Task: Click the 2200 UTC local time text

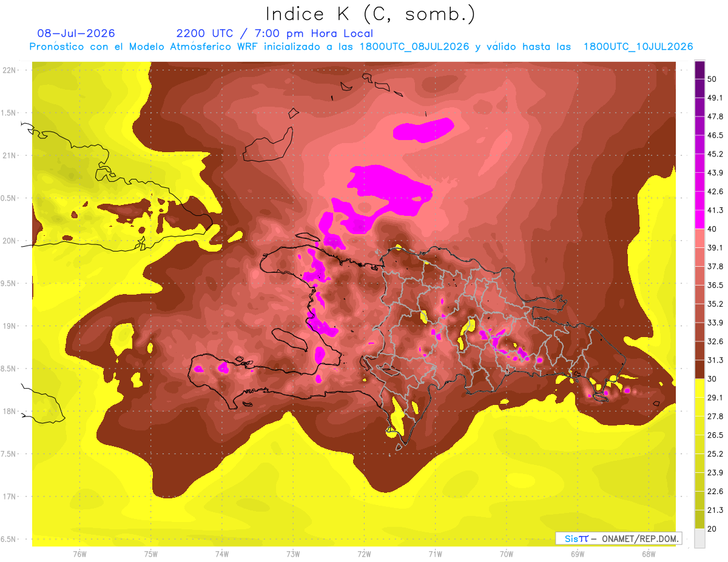Action: tap(275, 33)
